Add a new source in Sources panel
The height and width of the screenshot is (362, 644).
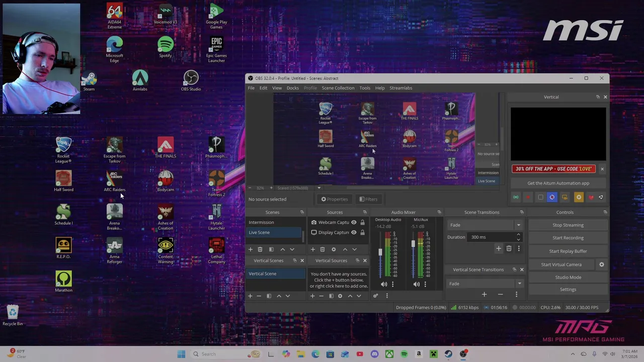point(312,249)
